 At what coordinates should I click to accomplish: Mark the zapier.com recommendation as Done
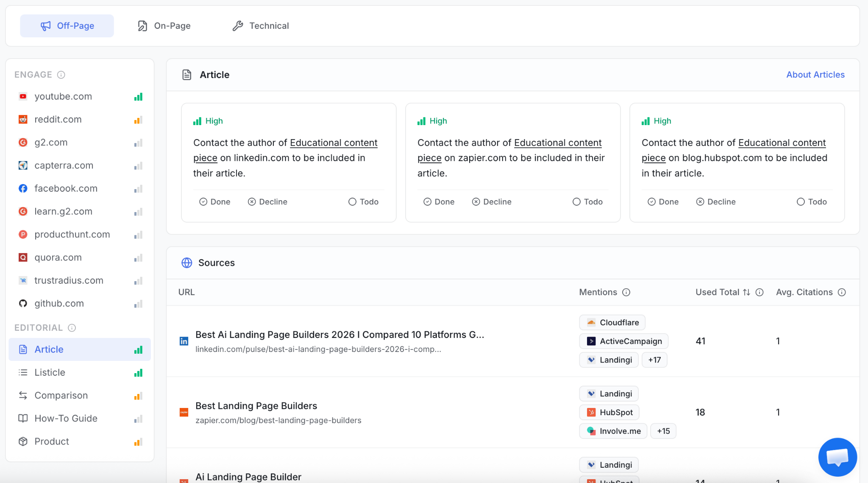(x=439, y=202)
